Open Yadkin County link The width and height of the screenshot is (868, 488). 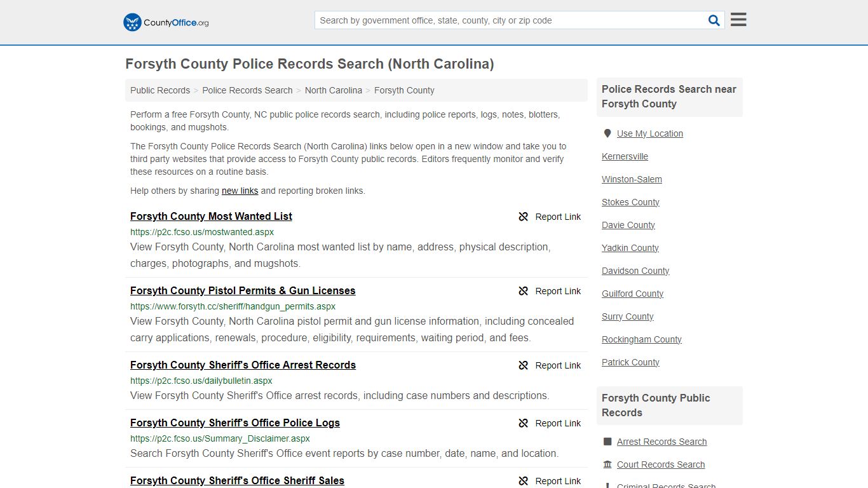coord(630,248)
